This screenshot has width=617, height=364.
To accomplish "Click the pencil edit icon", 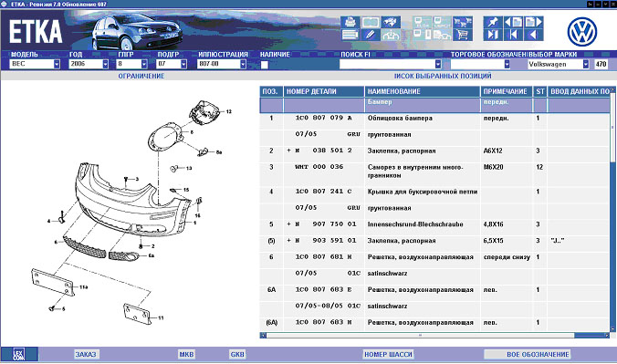I will click(371, 35).
